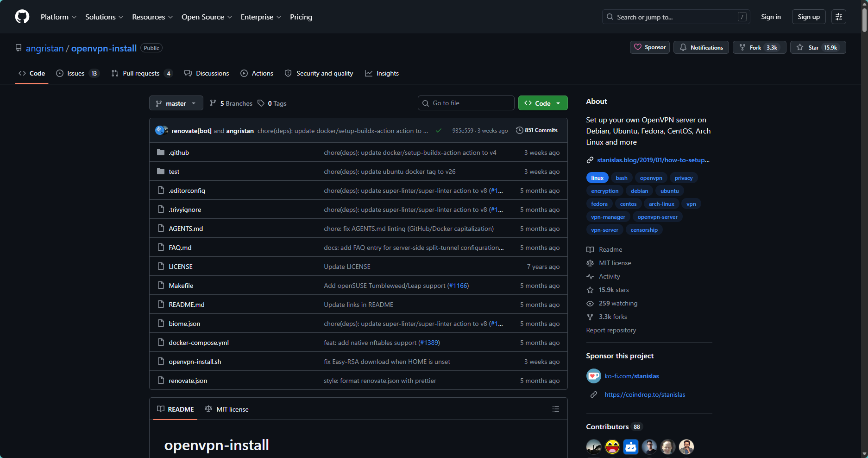Open the 851 Commits history link
Image resolution: width=868 pixels, height=458 pixels.
537,130
